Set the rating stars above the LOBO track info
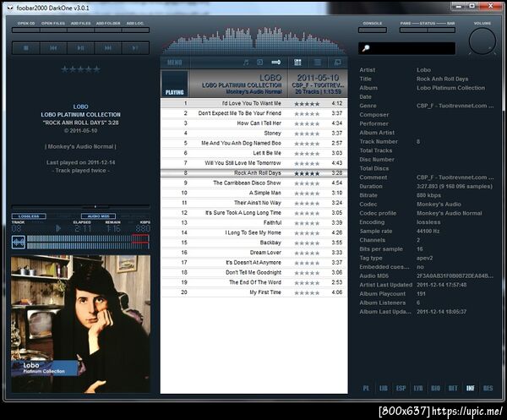Viewport: 507px width, 420px height. (80, 69)
